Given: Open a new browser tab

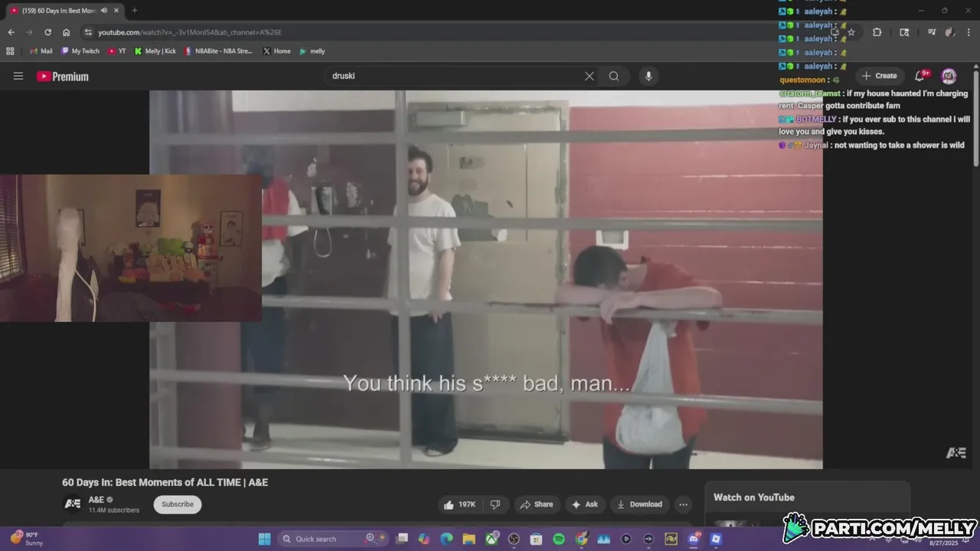Looking at the screenshot, I should (134, 11).
